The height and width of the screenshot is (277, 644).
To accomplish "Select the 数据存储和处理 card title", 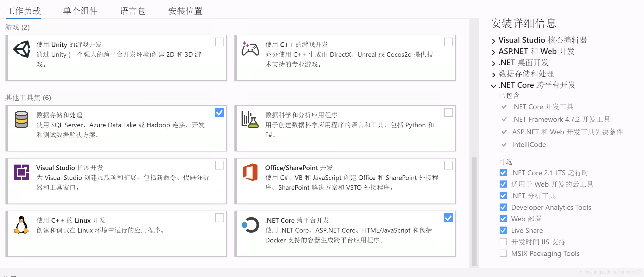I will [59, 115].
